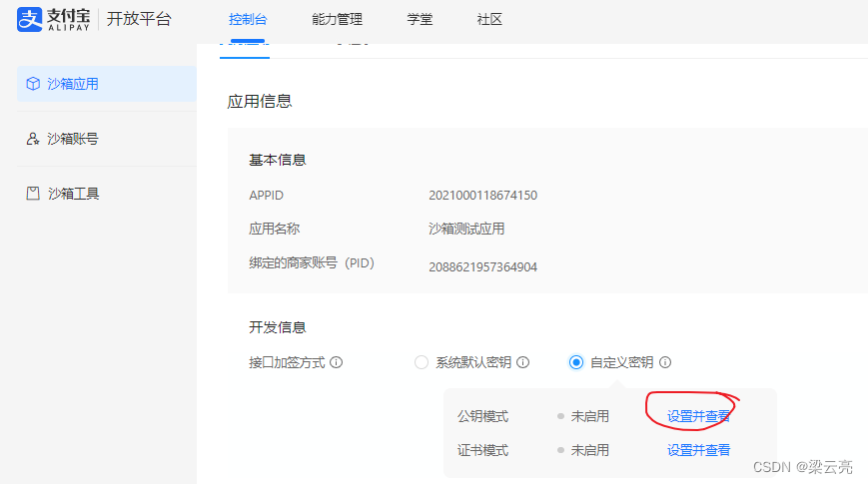Viewport: 868px width, 484px height.
Task: Click the 开放平台 title text
Action: [139, 19]
